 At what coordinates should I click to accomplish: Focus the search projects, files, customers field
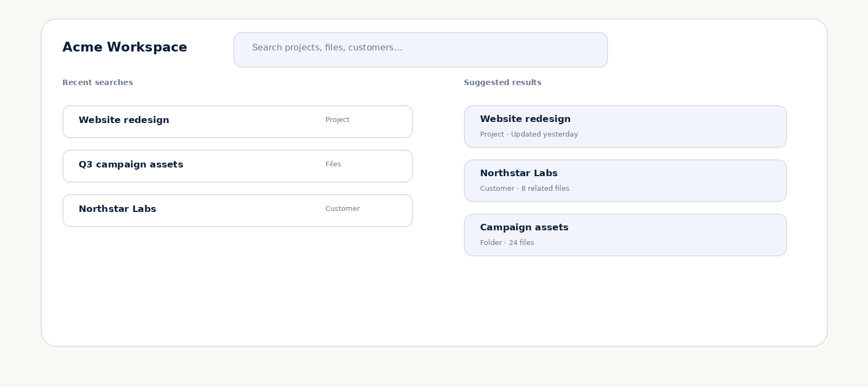(420, 50)
